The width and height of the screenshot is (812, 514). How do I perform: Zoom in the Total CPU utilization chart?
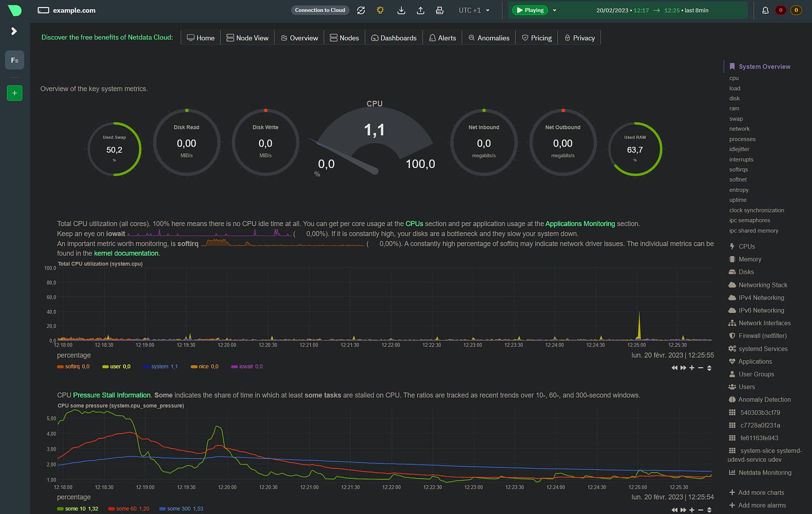[x=692, y=368]
